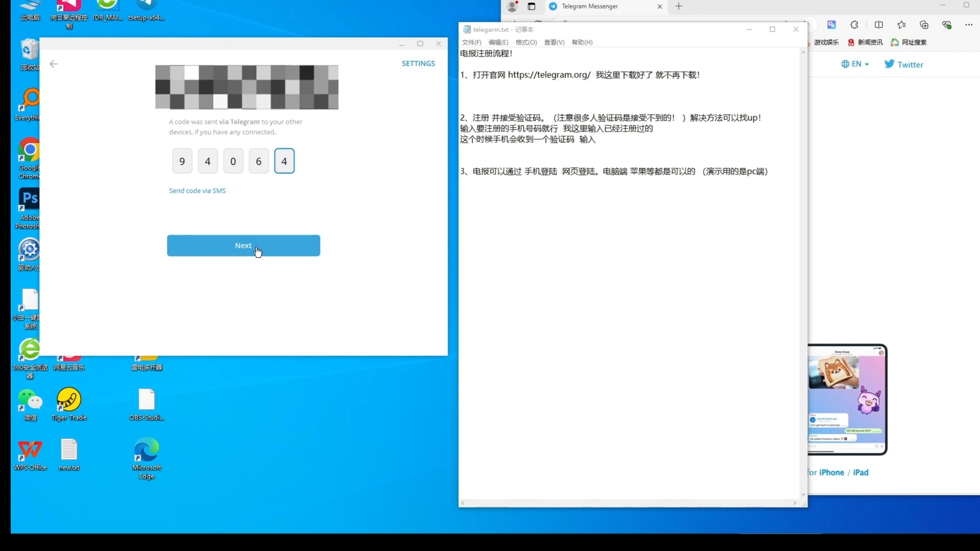Image resolution: width=980 pixels, height=551 pixels.
Task: Click SETTINGS in Telegram login dialog
Action: click(x=418, y=63)
